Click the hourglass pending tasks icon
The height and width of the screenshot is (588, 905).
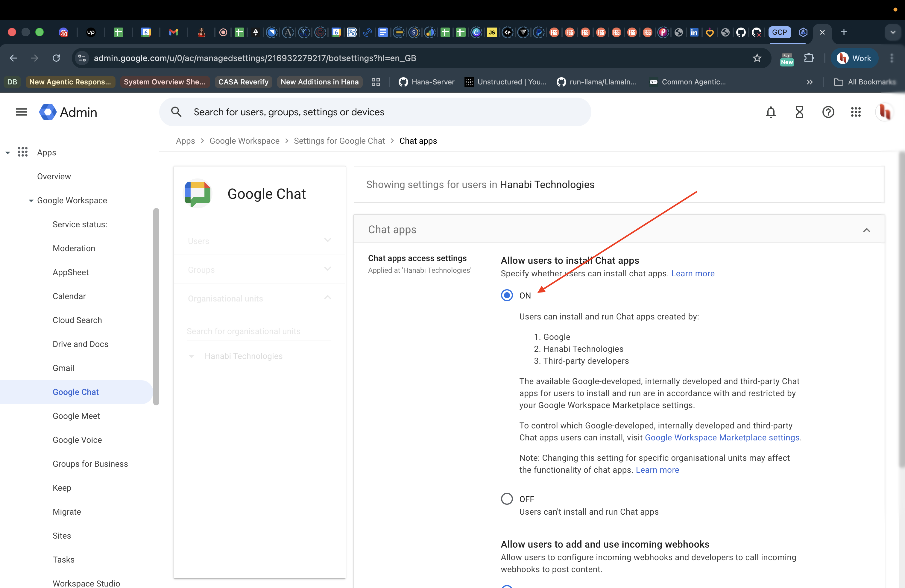tap(799, 112)
